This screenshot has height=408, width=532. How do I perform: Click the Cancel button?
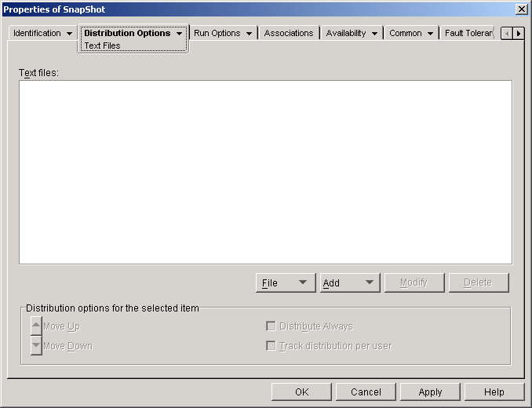(x=366, y=392)
